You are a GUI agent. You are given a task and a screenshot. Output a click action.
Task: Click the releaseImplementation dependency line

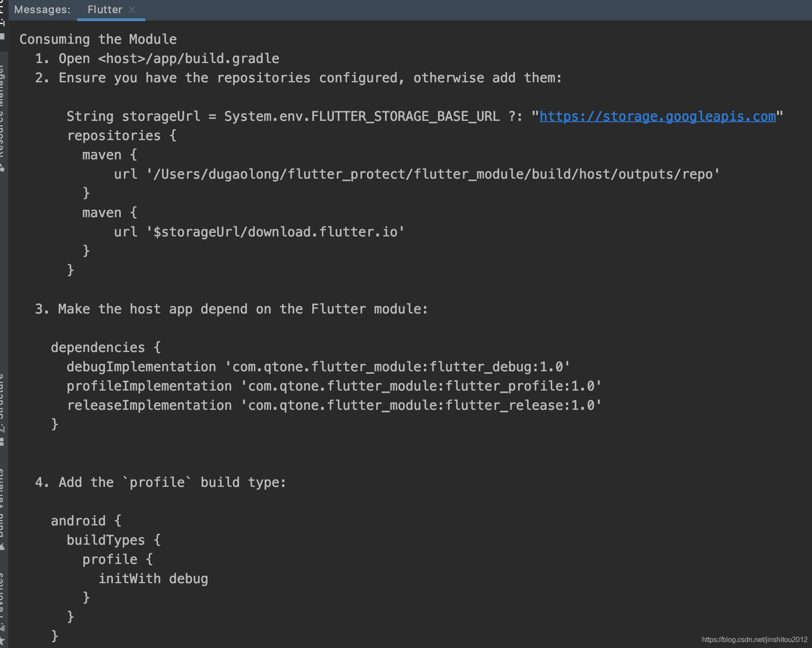[334, 405]
